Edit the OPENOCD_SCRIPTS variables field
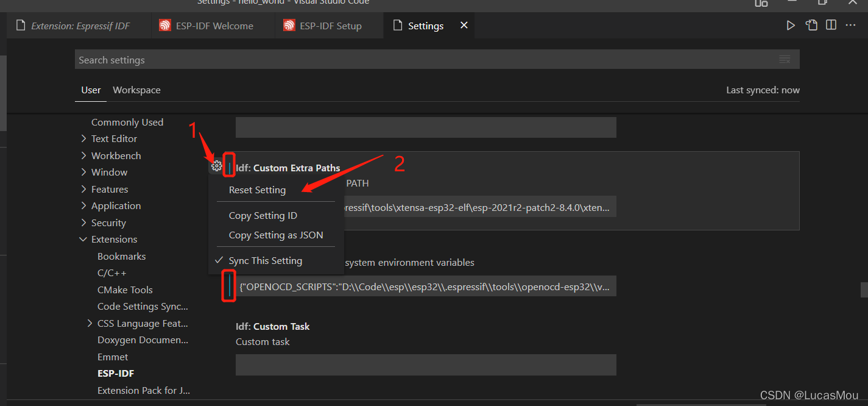 pyautogui.click(x=426, y=286)
